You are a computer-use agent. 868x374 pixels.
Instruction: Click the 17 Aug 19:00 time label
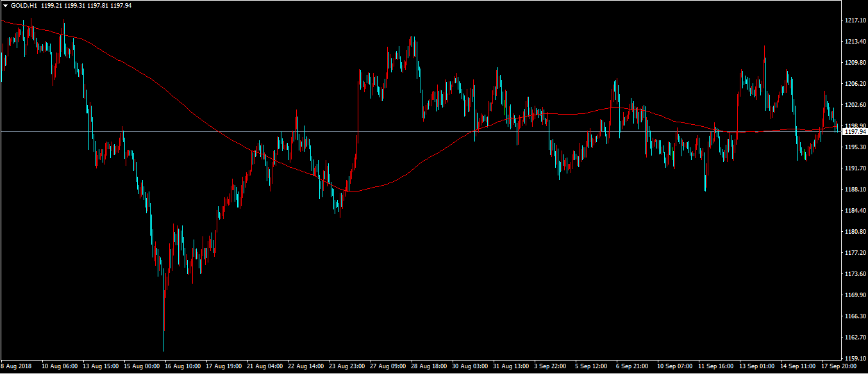tap(224, 367)
